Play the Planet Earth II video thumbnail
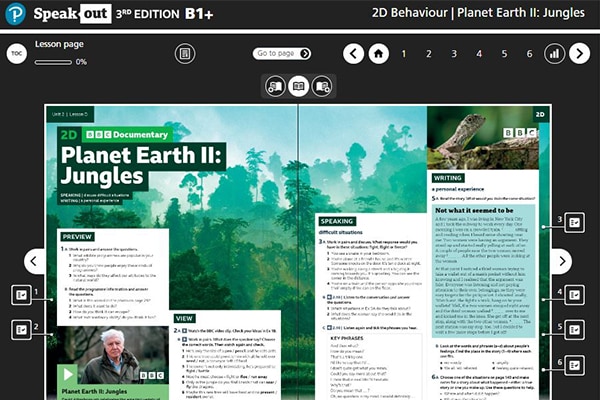The width and height of the screenshot is (600, 400). [x=70, y=374]
